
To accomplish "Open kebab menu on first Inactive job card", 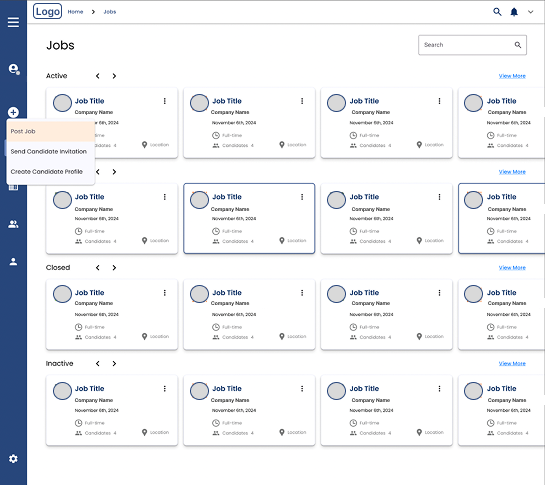I will pos(165,389).
